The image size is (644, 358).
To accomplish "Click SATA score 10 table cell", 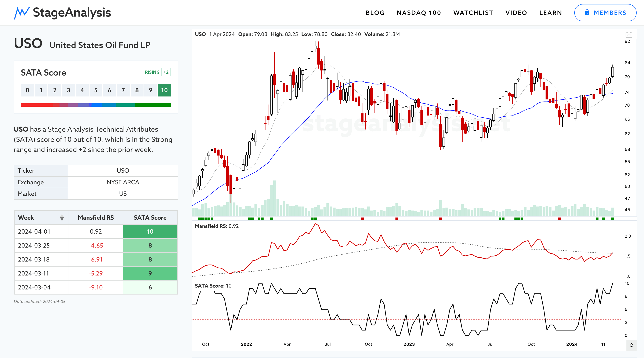I will pos(150,232).
